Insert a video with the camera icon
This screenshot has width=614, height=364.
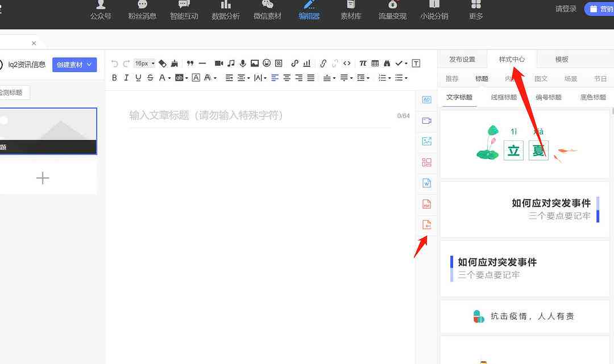click(219, 64)
